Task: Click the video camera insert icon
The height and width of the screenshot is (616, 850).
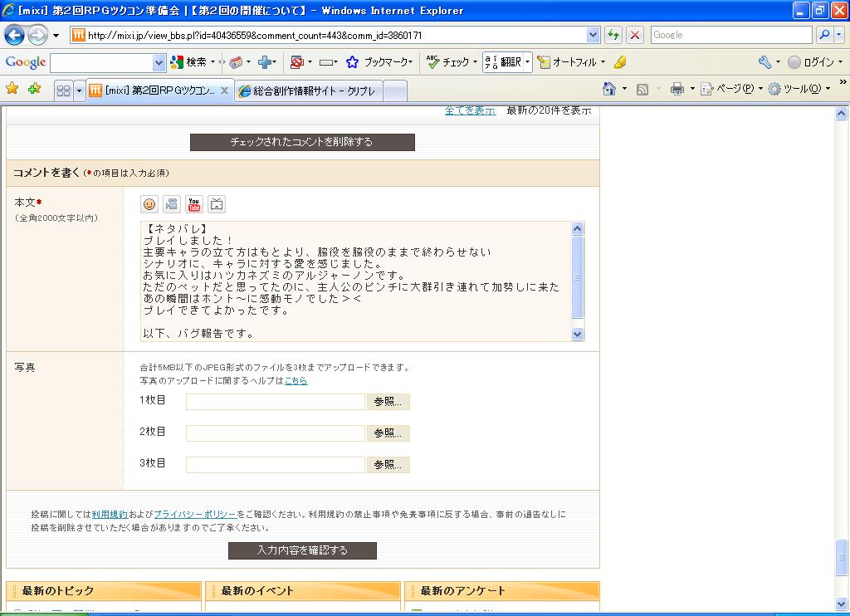Action: click(172, 204)
